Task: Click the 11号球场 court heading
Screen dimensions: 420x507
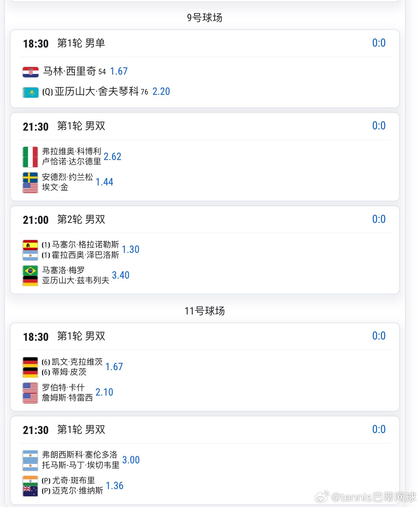Action: point(204,311)
